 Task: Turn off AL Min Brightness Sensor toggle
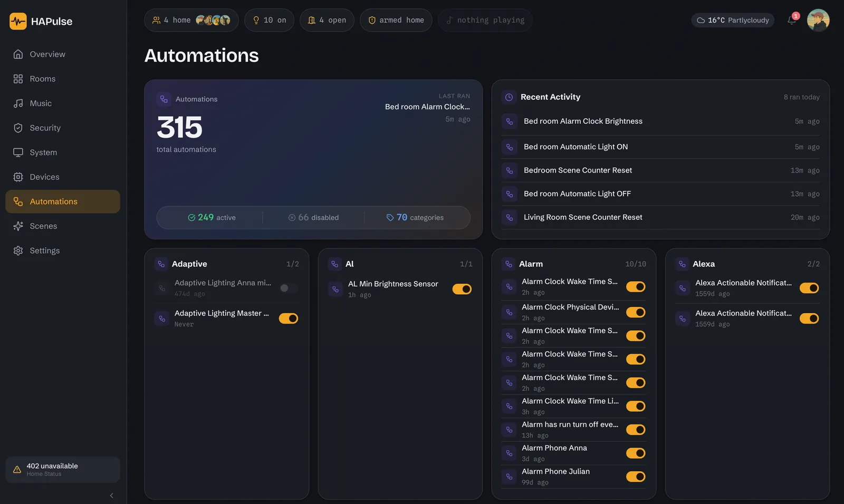click(x=462, y=289)
